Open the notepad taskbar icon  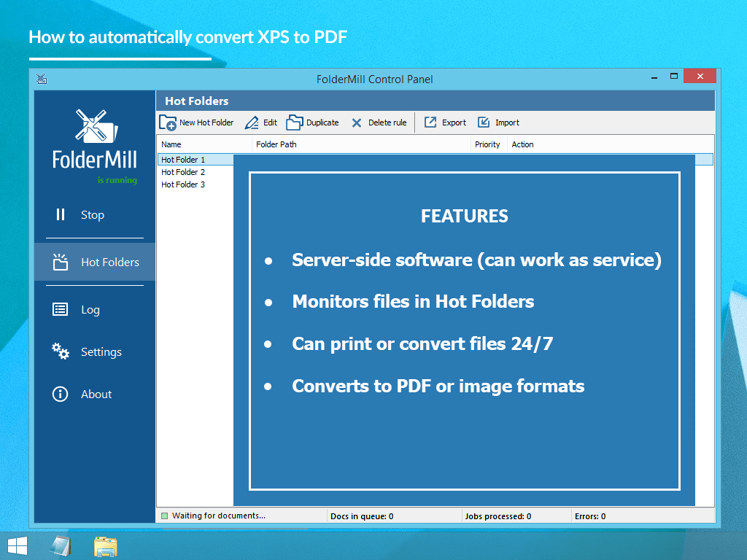click(x=61, y=545)
